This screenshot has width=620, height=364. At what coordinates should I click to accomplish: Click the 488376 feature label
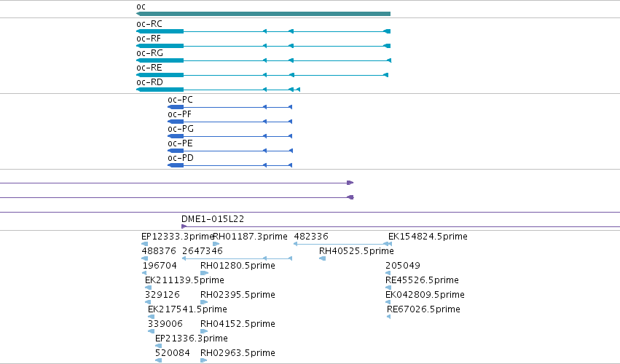[159, 251]
